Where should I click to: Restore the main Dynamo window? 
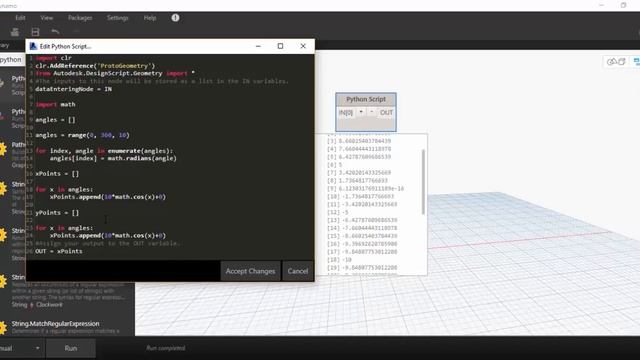click(x=623, y=5)
